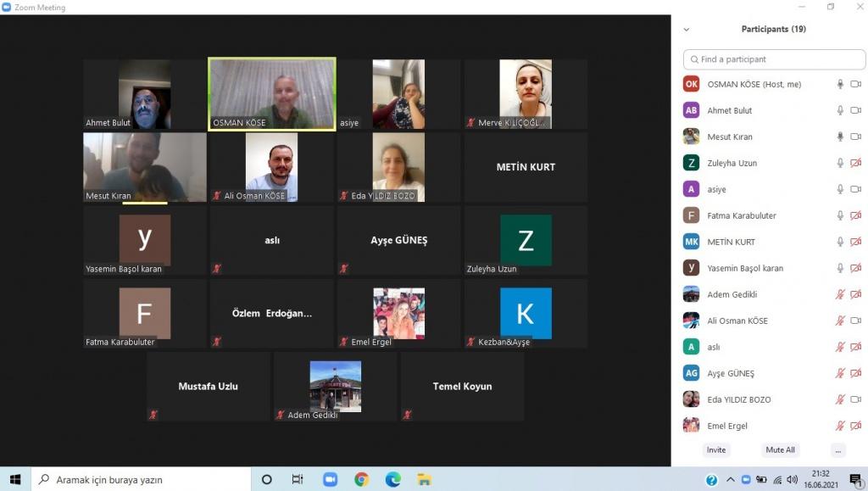Select the Mustafa Uzlu tile

pyautogui.click(x=209, y=387)
